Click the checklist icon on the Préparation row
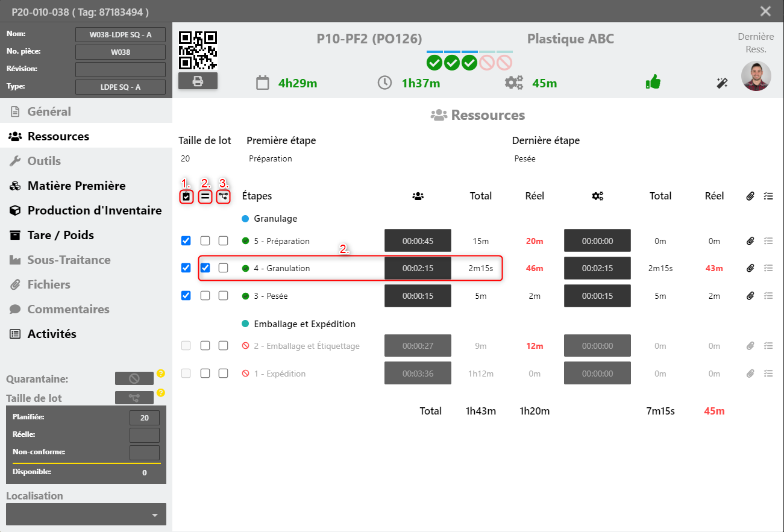Image resolution: width=784 pixels, height=532 pixels. (x=768, y=241)
